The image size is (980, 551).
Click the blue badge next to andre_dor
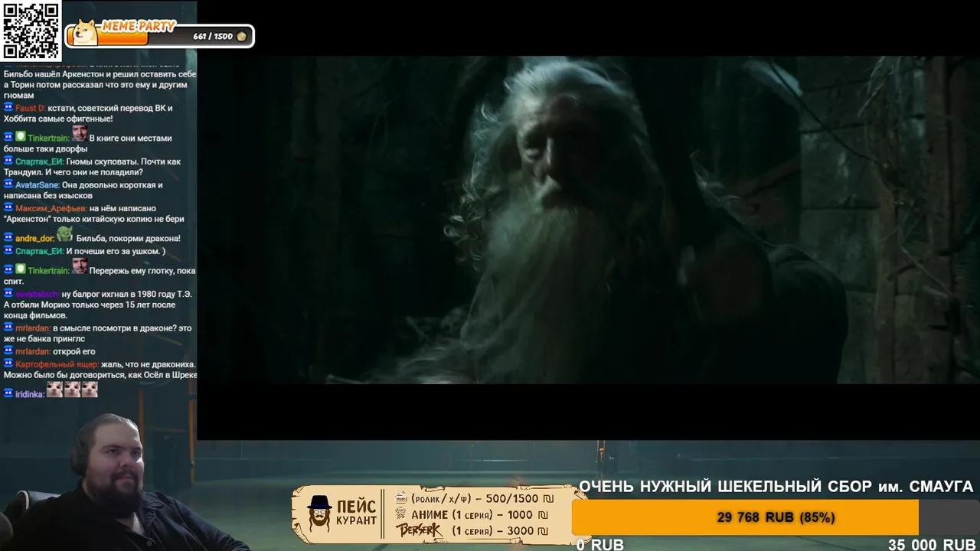[8, 238]
